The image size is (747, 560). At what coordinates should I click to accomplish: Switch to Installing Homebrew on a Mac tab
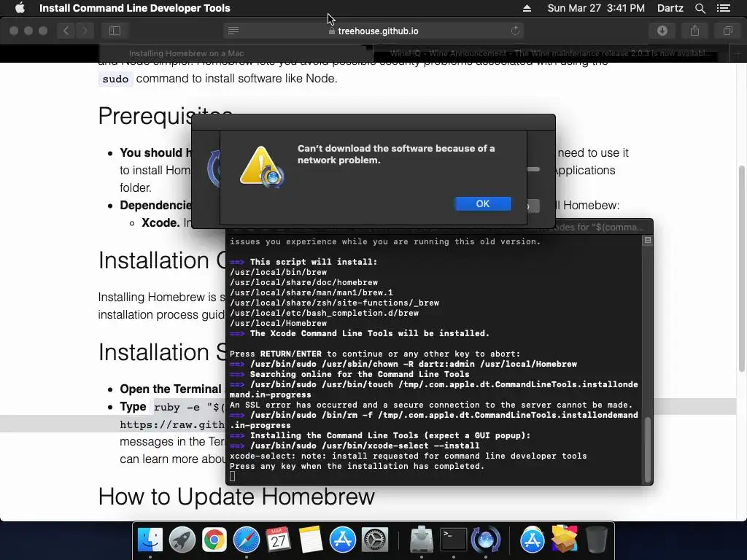click(187, 53)
